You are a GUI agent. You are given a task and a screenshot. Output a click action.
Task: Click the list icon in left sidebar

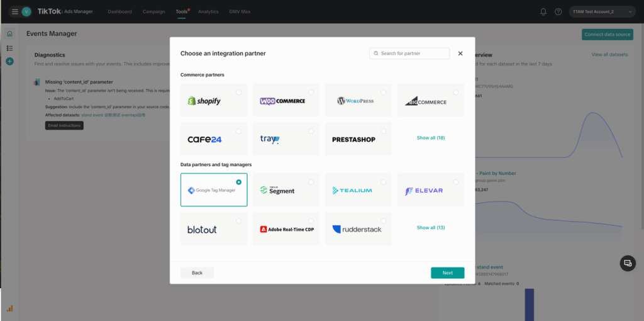pyautogui.click(x=10, y=48)
